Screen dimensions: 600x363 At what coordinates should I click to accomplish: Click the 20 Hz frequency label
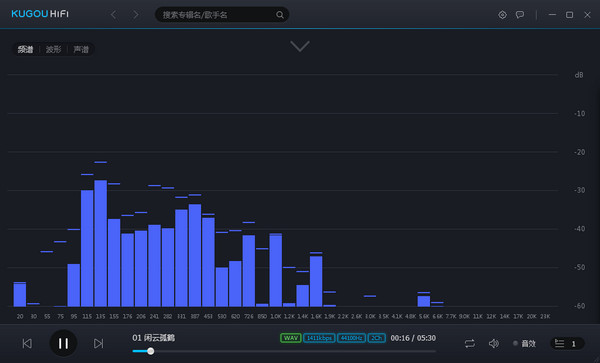coord(20,316)
